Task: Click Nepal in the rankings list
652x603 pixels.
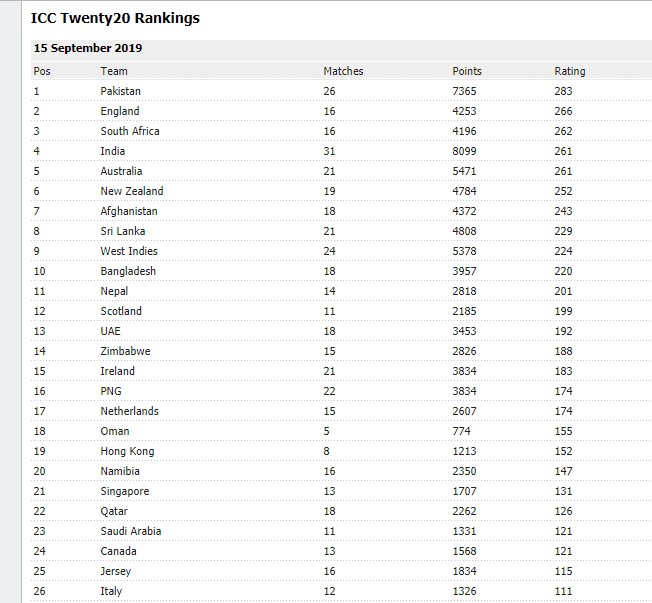Action: coord(114,291)
